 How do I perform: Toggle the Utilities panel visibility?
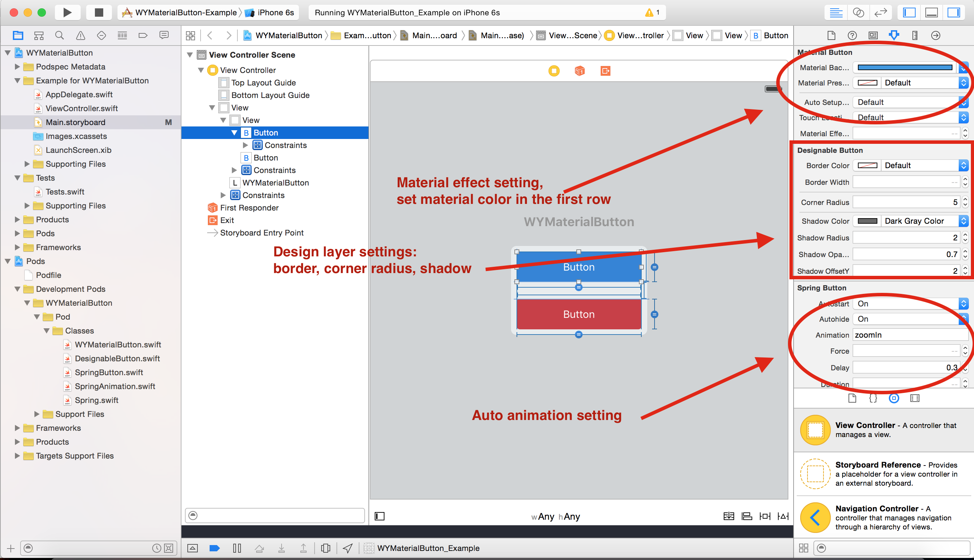pyautogui.click(x=953, y=12)
